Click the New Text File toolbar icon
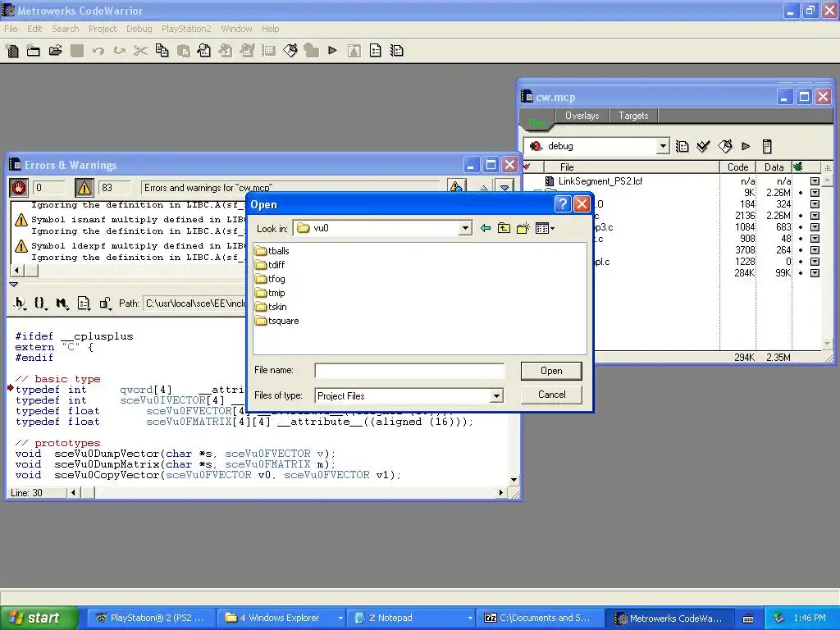The height and width of the screenshot is (630, 840). tap(11, 51)
